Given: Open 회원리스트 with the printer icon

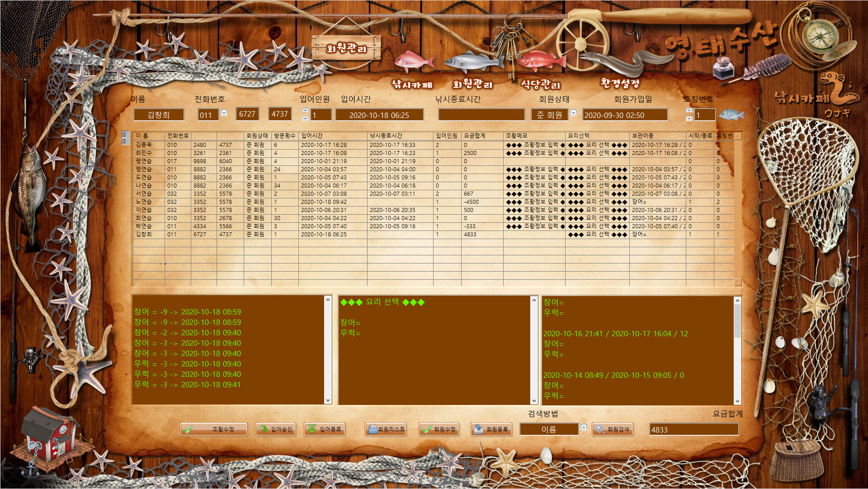Looking at the screenshot, I should (x=386, y=429).
